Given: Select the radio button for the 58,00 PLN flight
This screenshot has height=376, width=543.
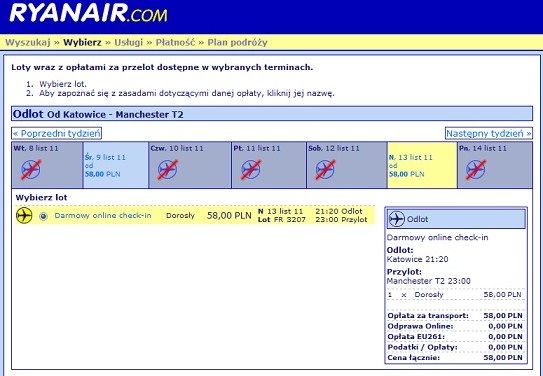Looking at the screenshot, I should point(43,216).
